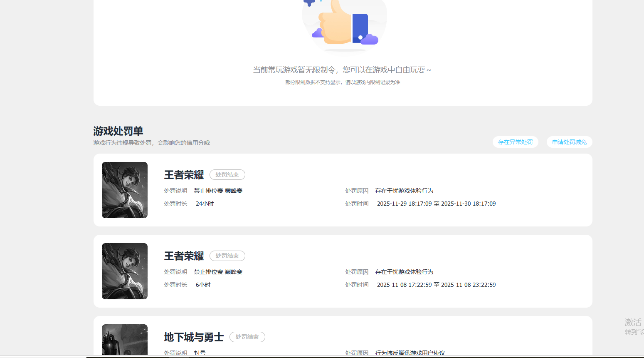Click the 地下城与勇士 title
644x358 pixels.
tap(194, 337)
